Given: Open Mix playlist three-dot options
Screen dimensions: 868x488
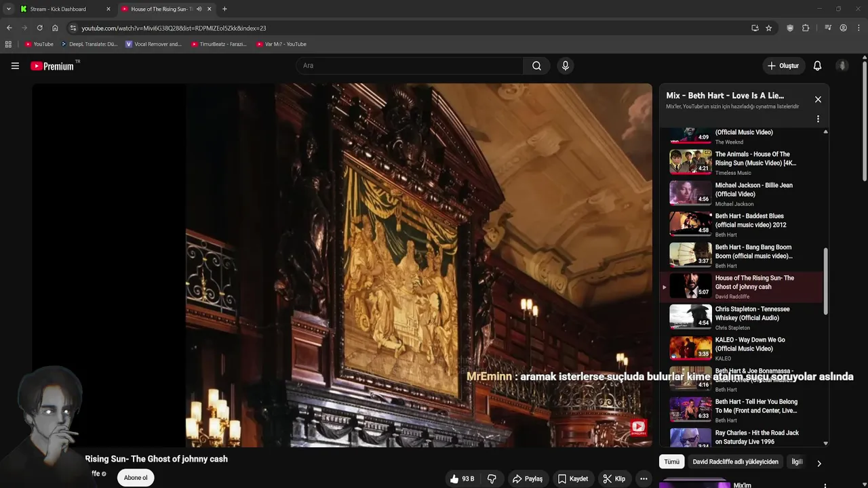Looking at the screenshot, I should click(x=818, y=119).
